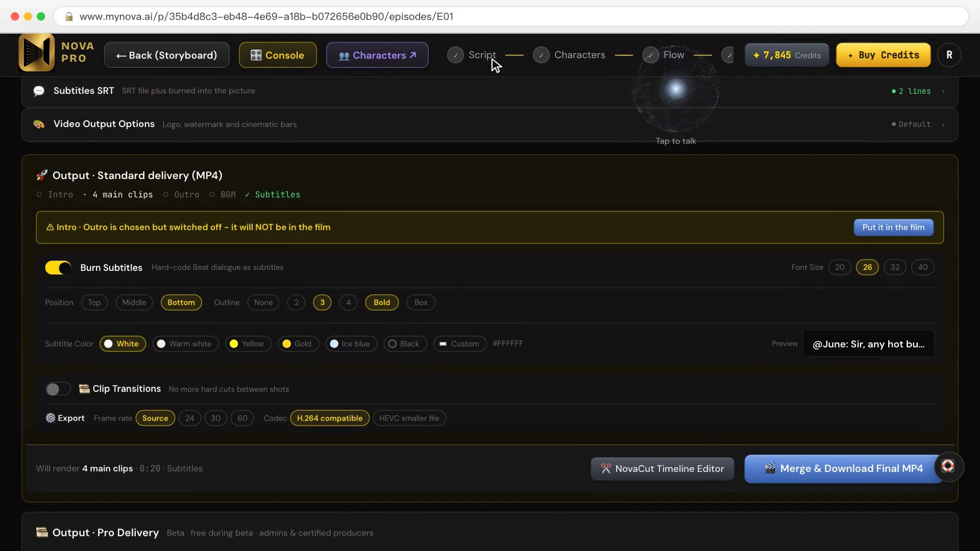Screen dimensions: 980x551
Task: Click the rocket icon beside Output Standard delivery
Action: pos(42,176)
